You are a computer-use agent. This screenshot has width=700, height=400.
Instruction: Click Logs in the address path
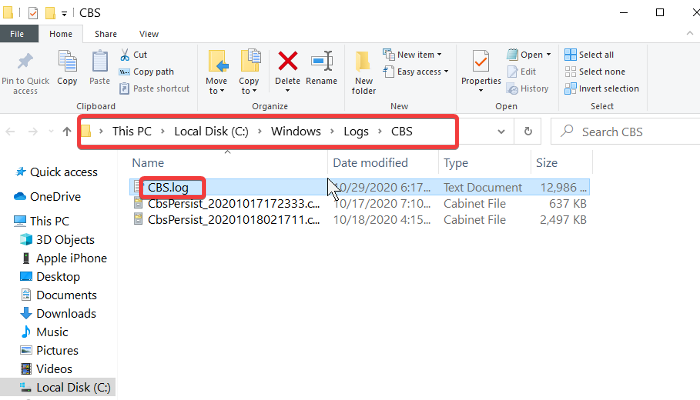coord(356,131)
